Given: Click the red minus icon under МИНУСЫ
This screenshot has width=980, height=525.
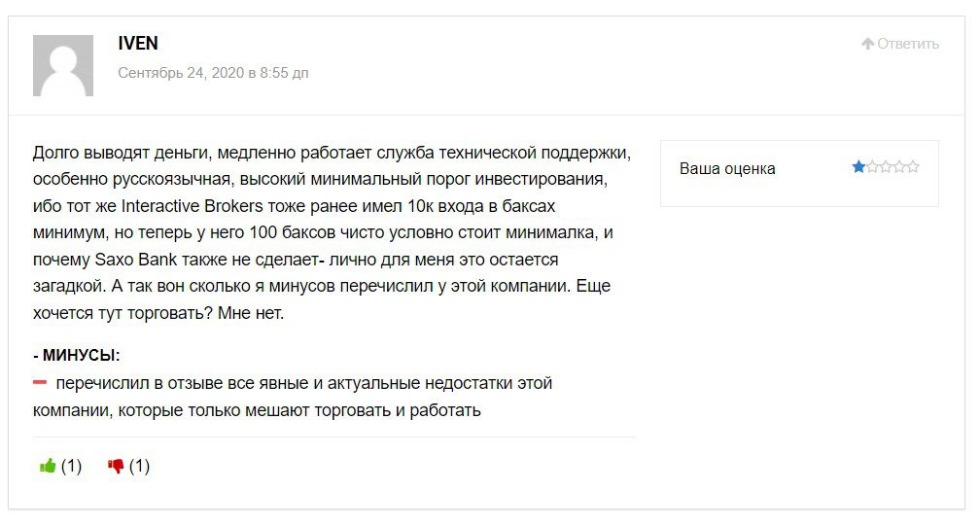Looking at the screenshot, I should 40,383.
